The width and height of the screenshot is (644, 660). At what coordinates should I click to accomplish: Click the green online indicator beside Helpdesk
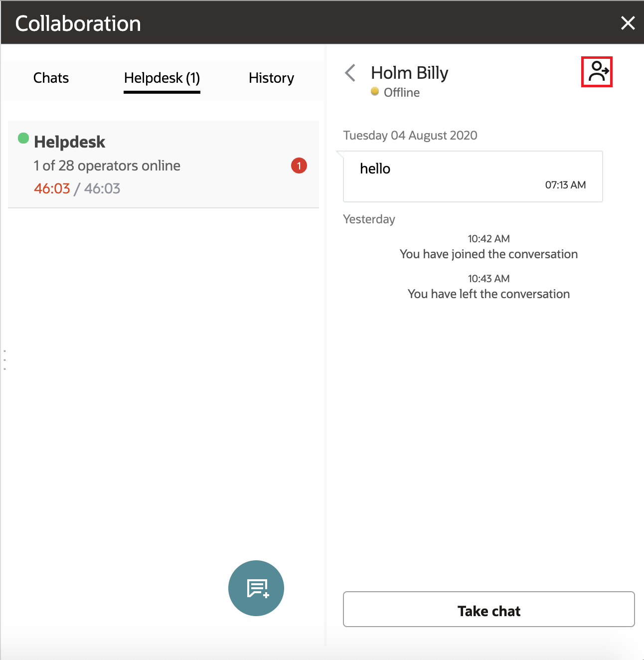[x=23, y=138]
